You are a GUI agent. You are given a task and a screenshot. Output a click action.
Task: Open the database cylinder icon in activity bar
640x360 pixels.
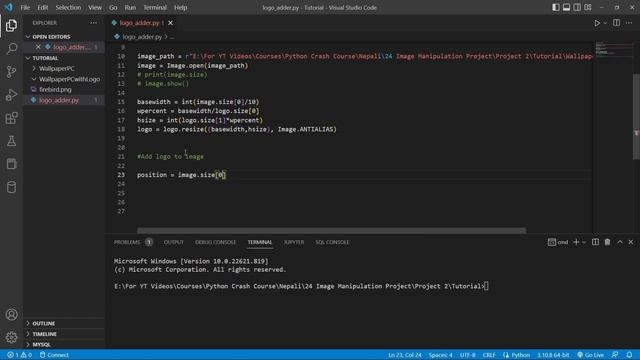[11, 187]
